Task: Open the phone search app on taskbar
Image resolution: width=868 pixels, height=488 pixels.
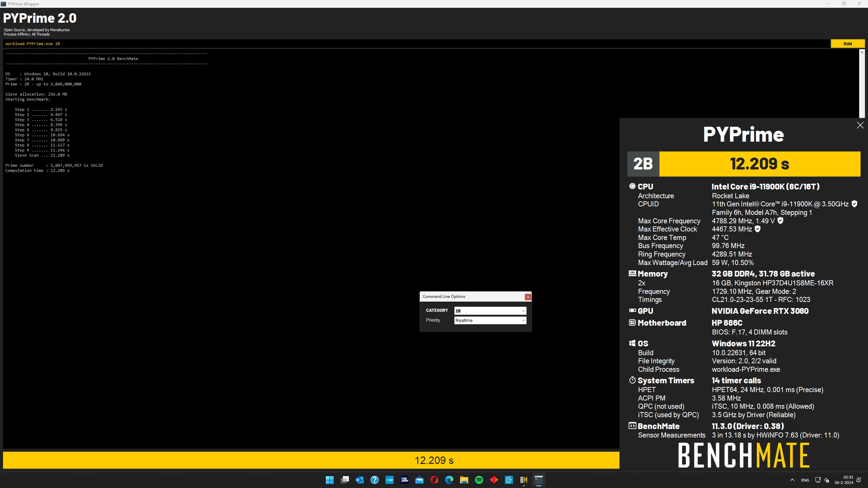Action: point(509,480)
